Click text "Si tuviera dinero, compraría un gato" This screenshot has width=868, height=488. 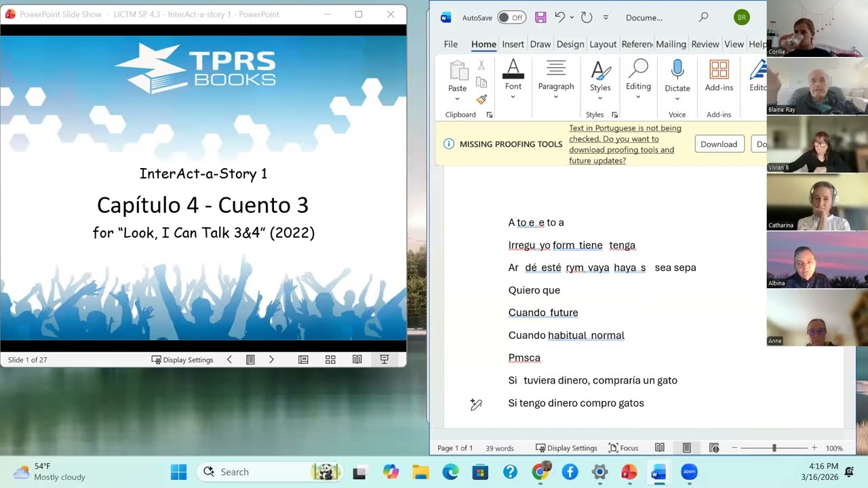593,380
